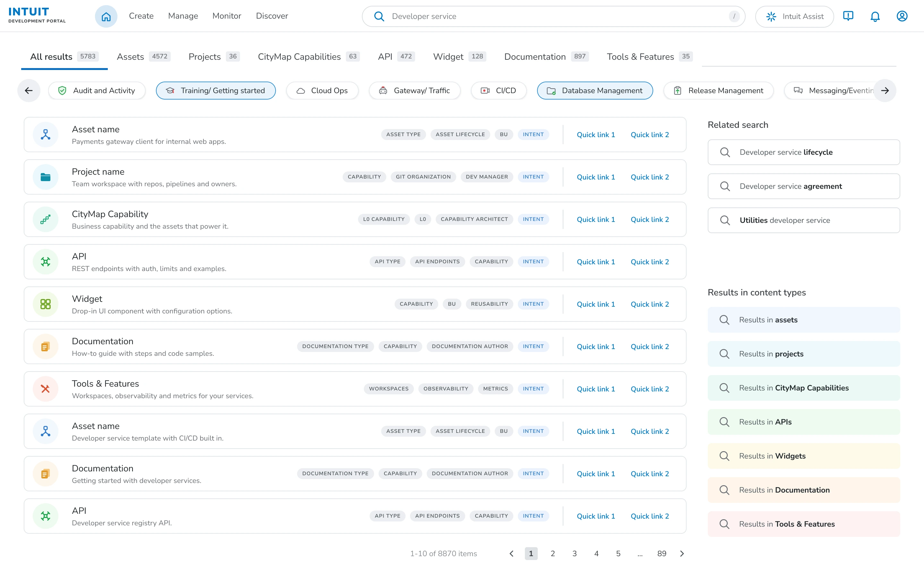Open Intuit Assist

794,16
